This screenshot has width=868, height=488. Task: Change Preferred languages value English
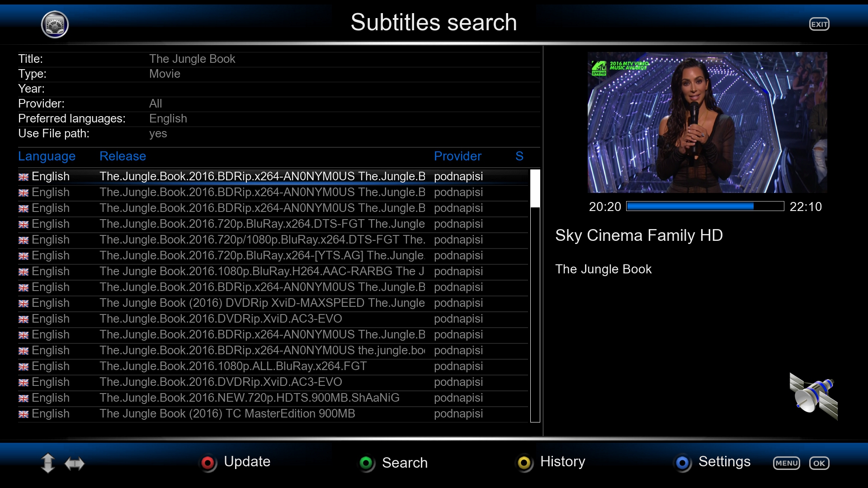click(168, 118)
